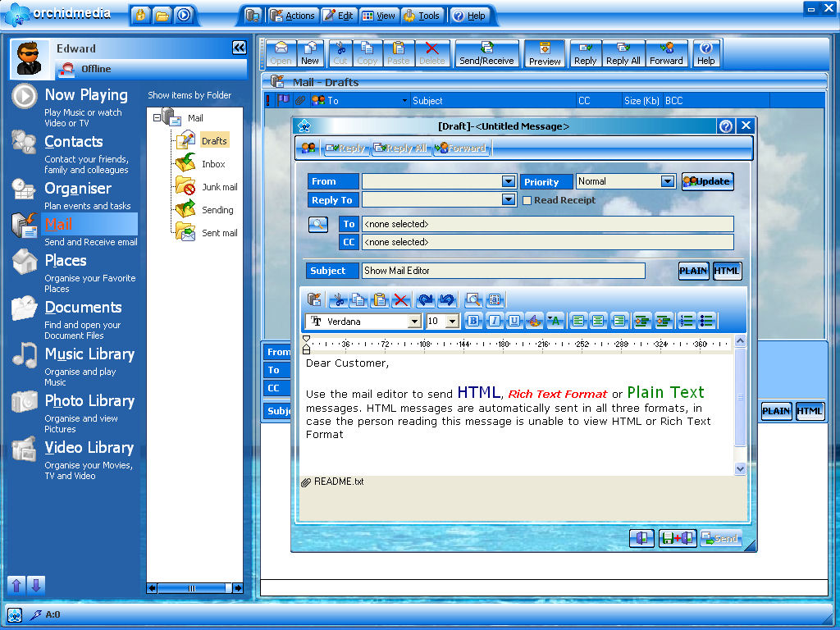Open the To column header dropdown arrow
This screenshot has width=840, height=630.
[x=404, y=101]
